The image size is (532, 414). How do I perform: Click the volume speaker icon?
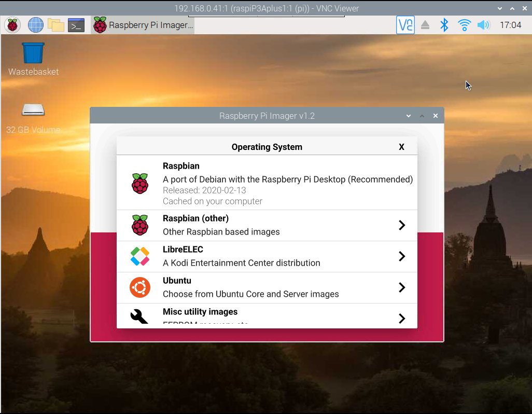[483, 25]
